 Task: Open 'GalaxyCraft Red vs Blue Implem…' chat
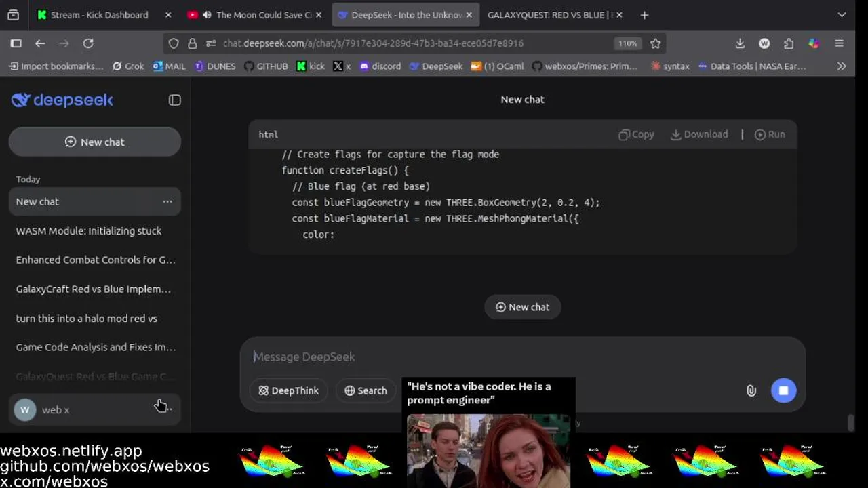click(94, 289)
